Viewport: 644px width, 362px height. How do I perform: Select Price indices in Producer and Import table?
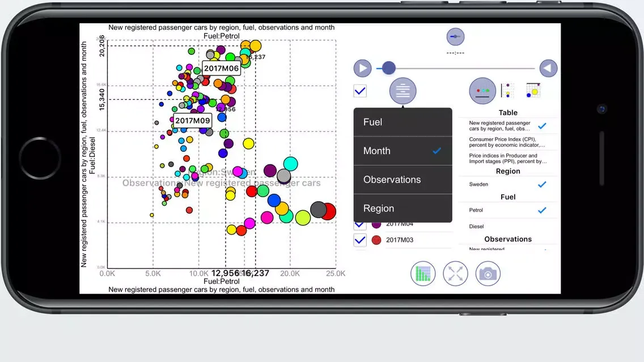[x=508, y=159]
